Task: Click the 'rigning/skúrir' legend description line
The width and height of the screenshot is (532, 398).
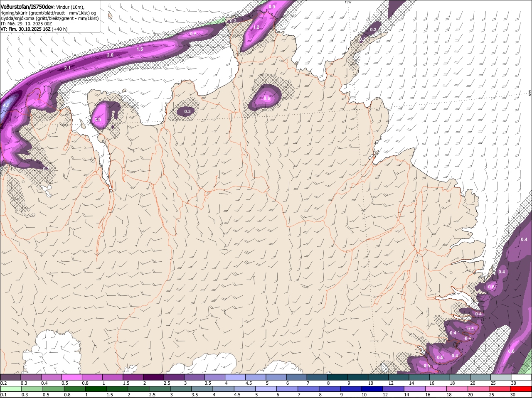Action: (48, 12)
